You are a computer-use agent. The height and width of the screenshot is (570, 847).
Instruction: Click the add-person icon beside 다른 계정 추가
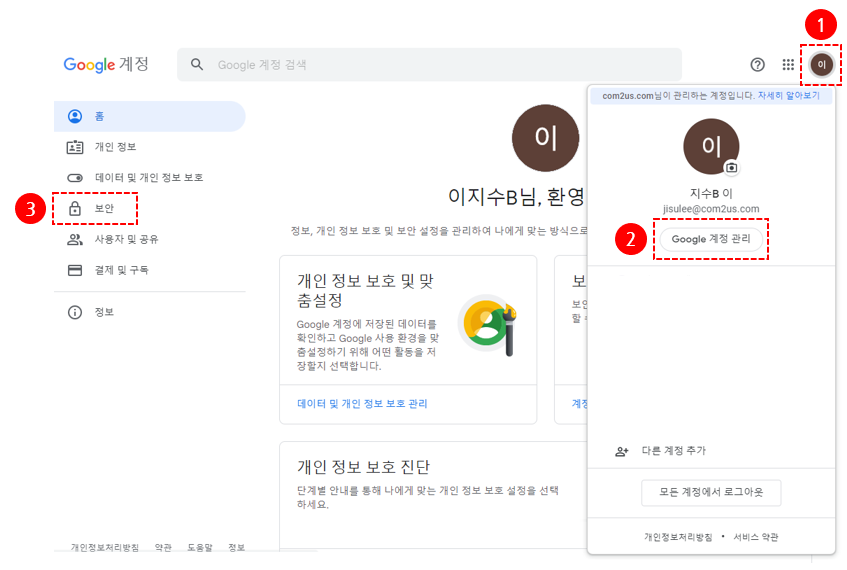click(x=622, y=451)
